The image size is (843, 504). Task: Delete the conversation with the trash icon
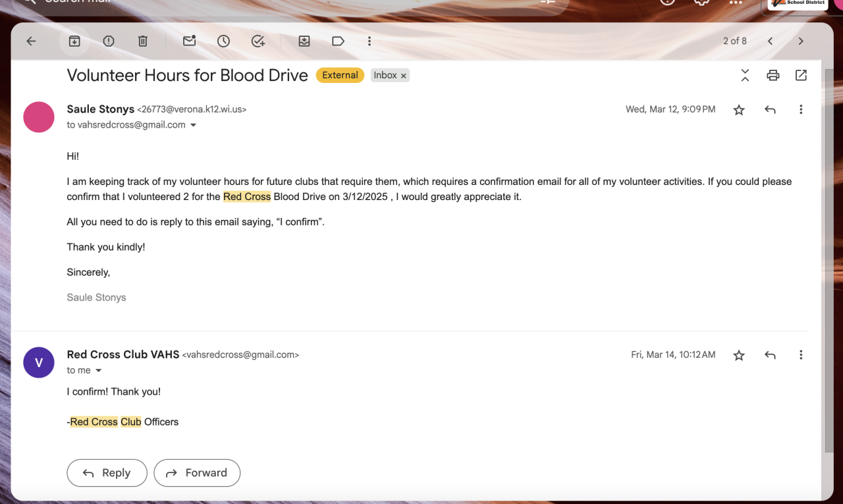click(143, 41)
